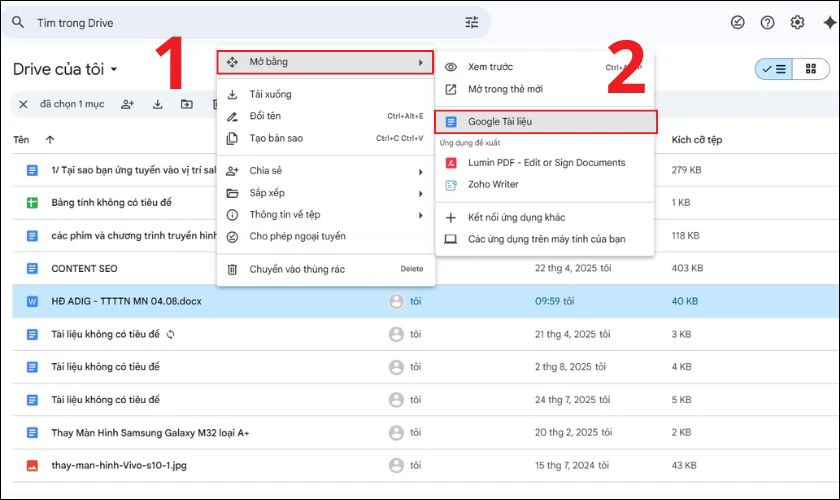Expand the Drive của tôi dropdown
840x500 pixels.
114,69
